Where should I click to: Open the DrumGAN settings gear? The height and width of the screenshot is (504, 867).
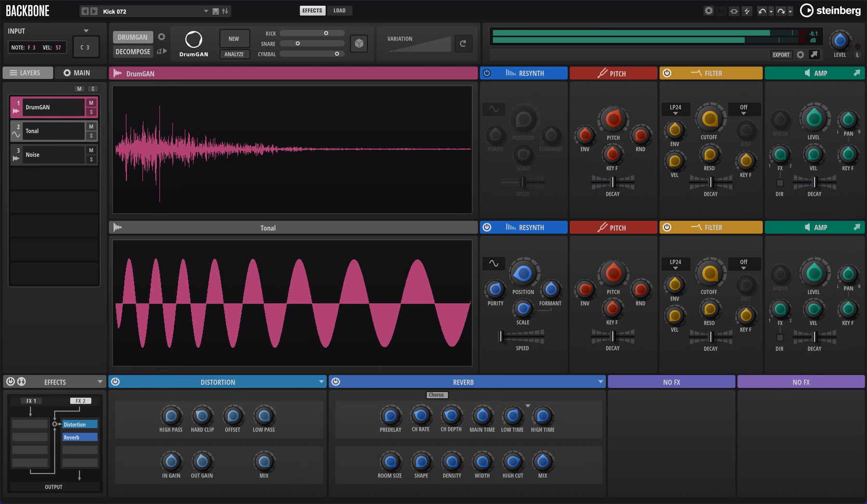point(162,37)
